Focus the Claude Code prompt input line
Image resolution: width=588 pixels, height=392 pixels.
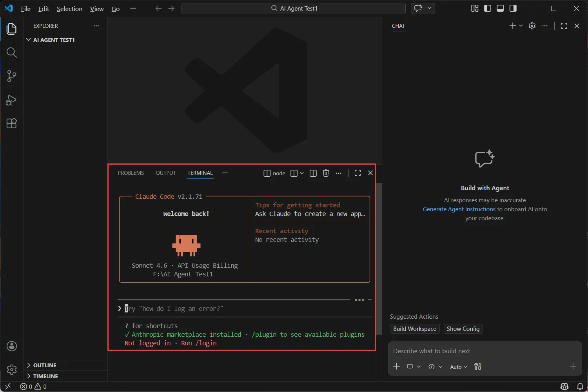[x=244, y=309]
